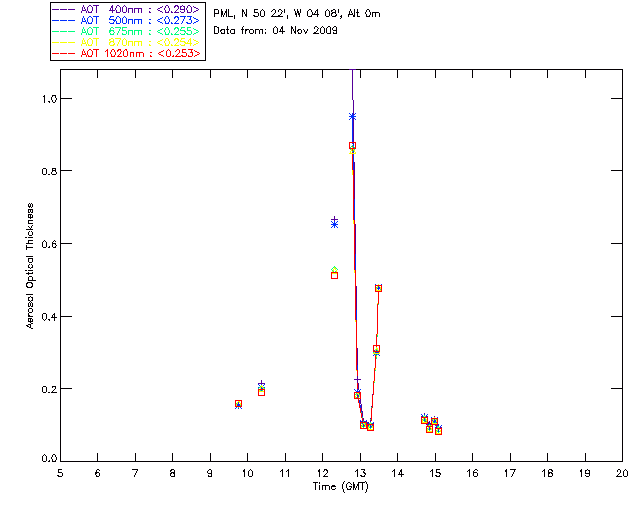This screenshot has height=512, width=640.
Task: Click the red square marker near 0.87
Action: pyautogui.click(x=352, y=145)
